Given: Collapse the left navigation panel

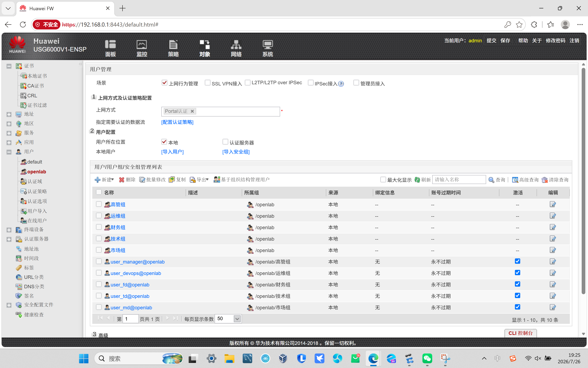Looking at the screenshot, I should point(80,64).
